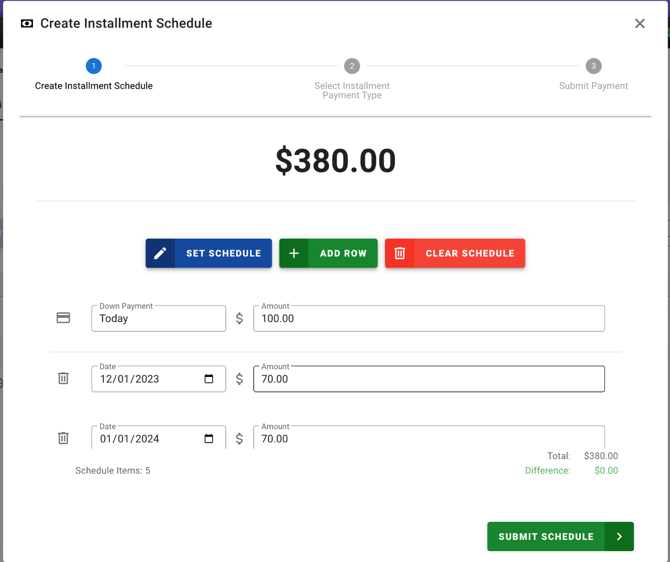Click the plus icon on Add Row

[294, 253]
